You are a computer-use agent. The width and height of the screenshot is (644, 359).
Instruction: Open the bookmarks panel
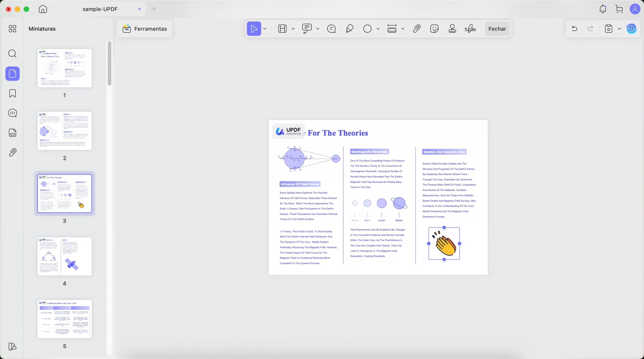(12, 93)
